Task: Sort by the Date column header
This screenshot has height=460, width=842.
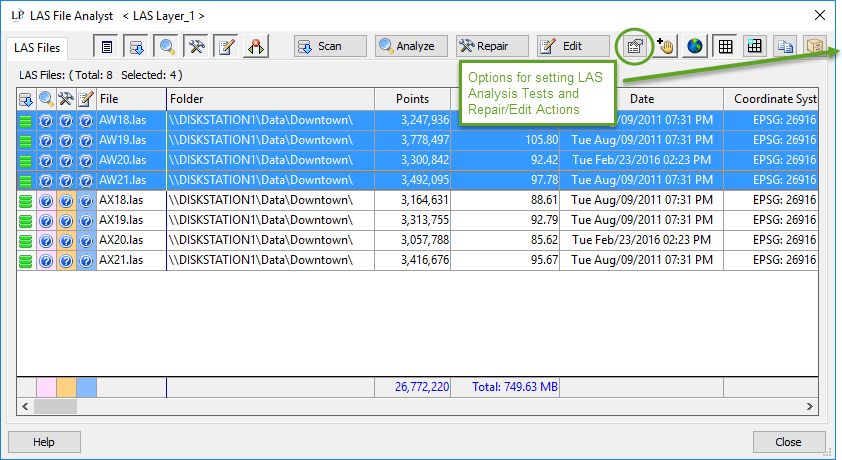Action: click(x=642, y=99)
